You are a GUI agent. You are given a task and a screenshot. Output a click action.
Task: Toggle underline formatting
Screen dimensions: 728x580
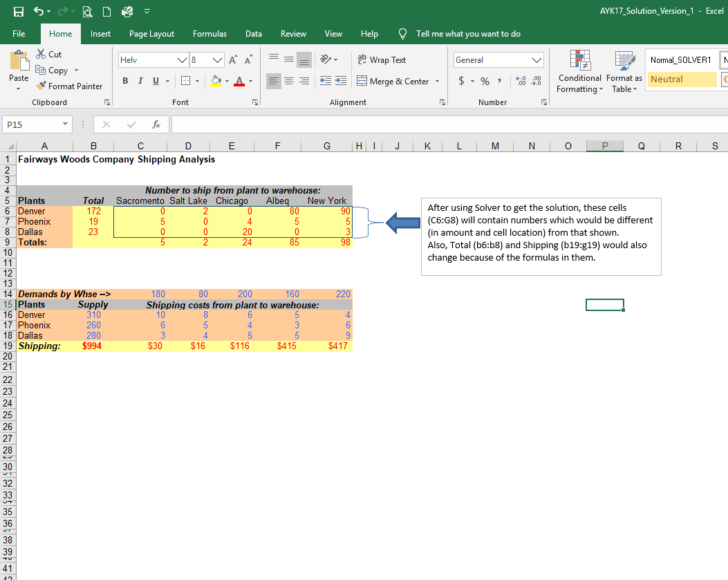[154, 81]
